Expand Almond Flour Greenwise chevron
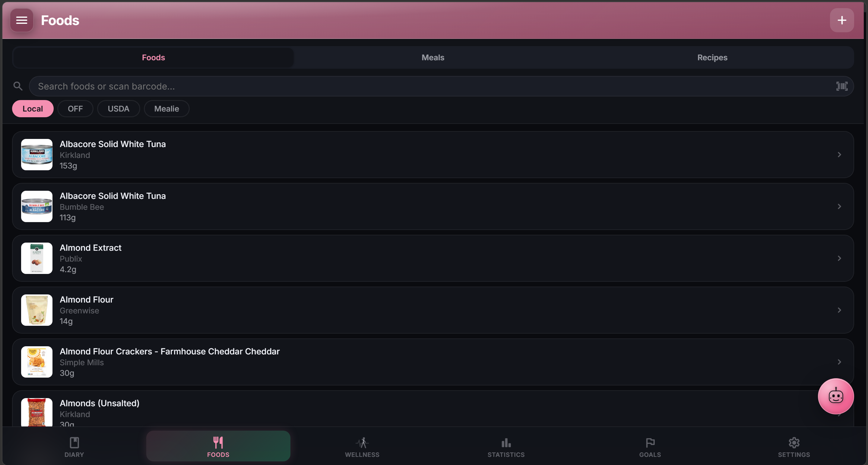The image size is (868, 465). point(839,310)
